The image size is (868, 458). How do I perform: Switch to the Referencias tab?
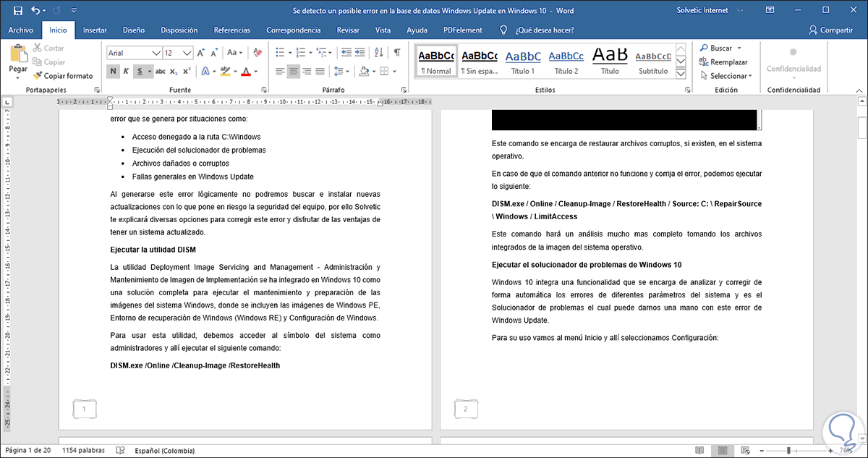tap(231, 30)
